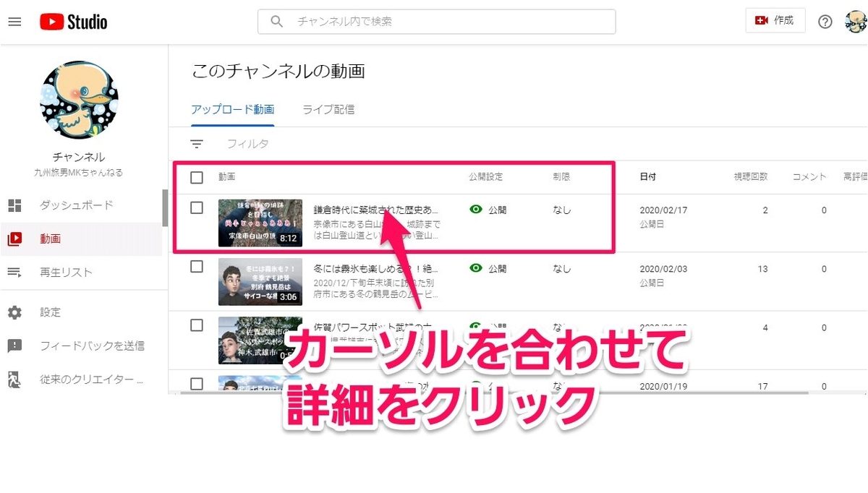
Task: Open the help question mark icon
Action: 825,22
